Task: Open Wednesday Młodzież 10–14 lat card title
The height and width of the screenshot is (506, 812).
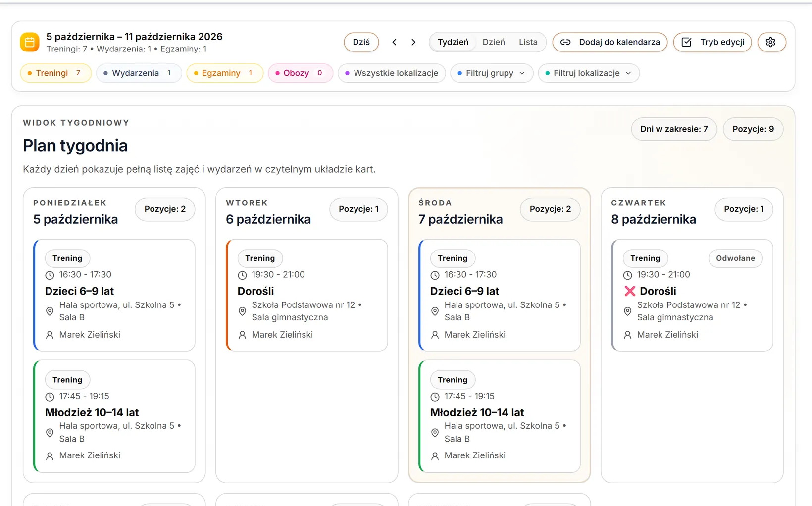Action: click(477, 413)
